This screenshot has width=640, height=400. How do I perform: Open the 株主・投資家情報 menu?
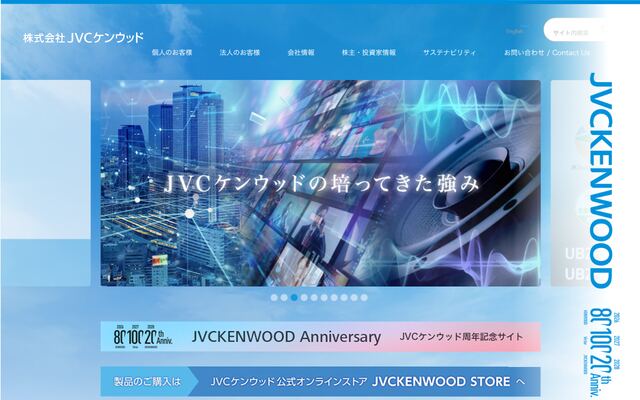pos(369,52)
